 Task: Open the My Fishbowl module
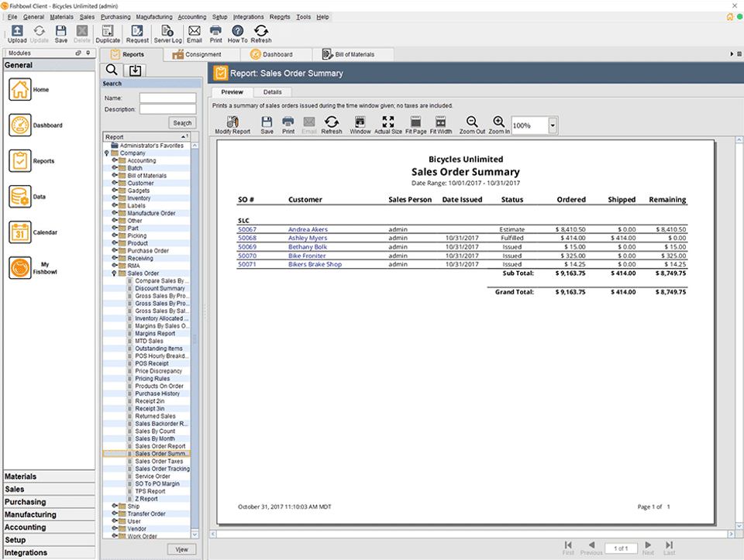click(x=20, y=268)
